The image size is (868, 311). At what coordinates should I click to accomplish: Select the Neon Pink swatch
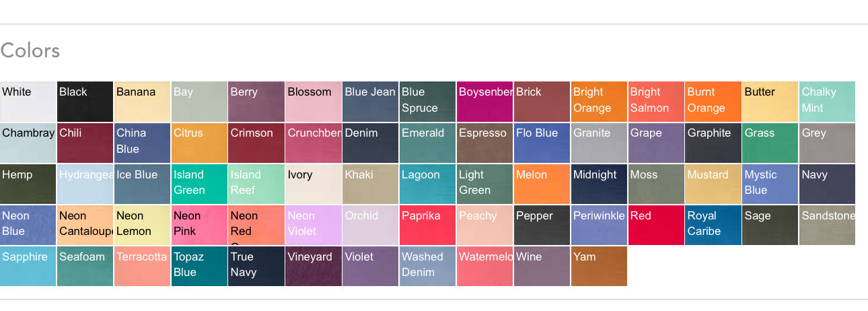199,226
